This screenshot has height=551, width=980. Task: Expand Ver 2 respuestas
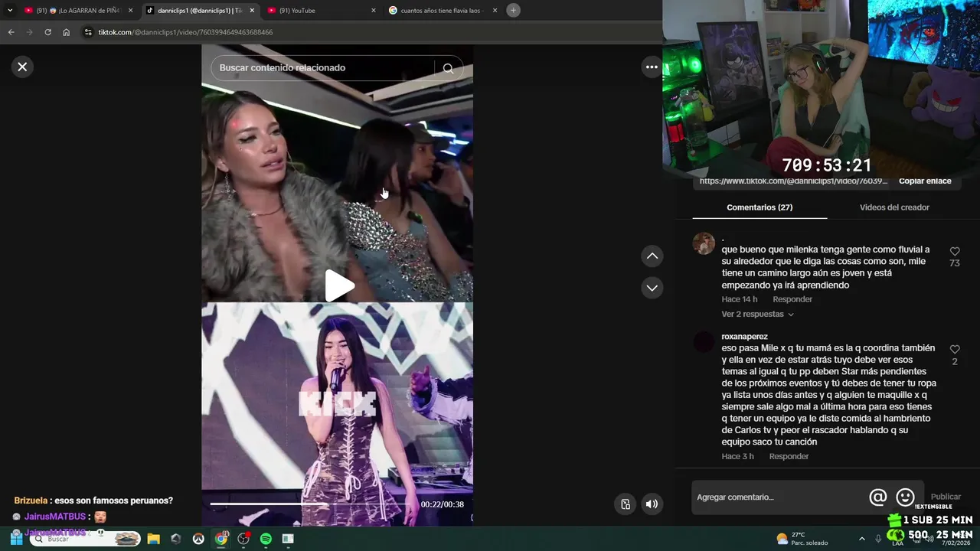(757, 315)
